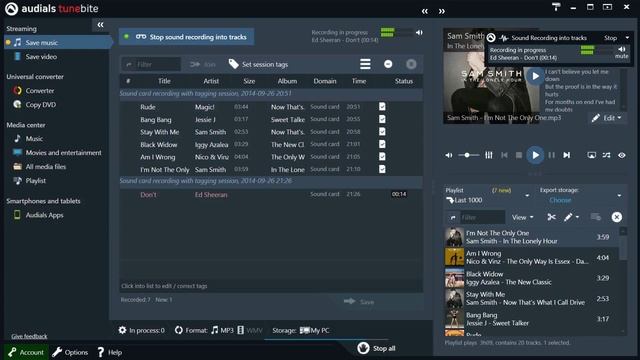Image resolution: width=640 pixels, height=360 pixels.
Task: Toggle the checkbox for Bang Bang track
Action: click(382, 119)
